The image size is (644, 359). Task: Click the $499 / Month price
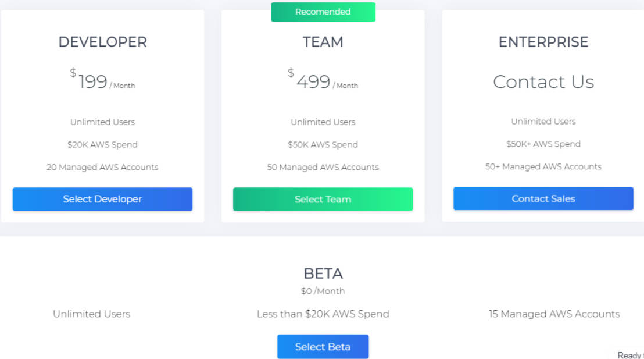323,82
